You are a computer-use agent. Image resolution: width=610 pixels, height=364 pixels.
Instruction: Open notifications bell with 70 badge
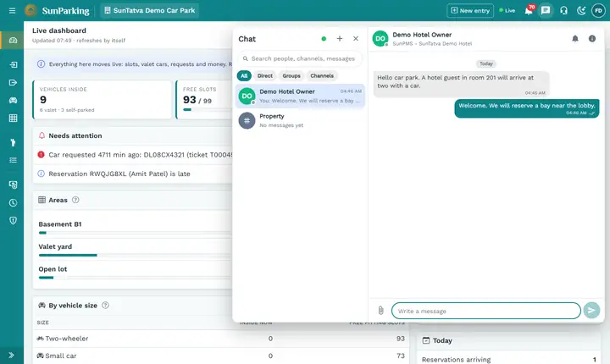(529, 10)
